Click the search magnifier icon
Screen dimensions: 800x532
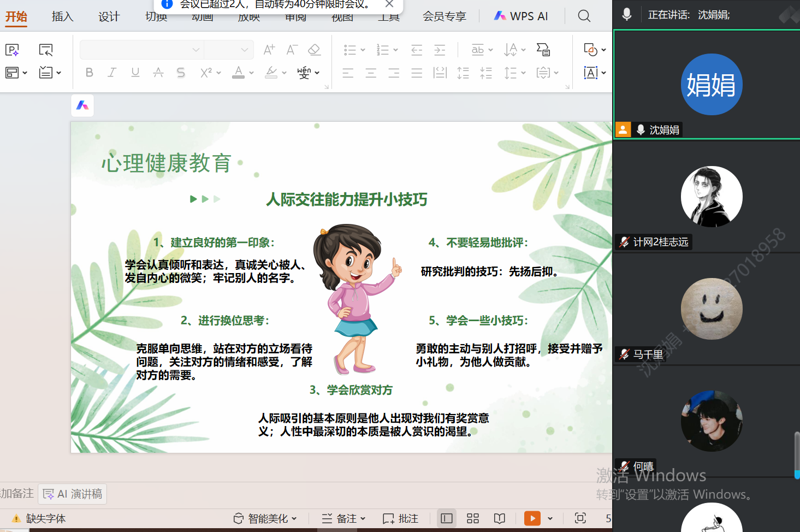[584, 16]
